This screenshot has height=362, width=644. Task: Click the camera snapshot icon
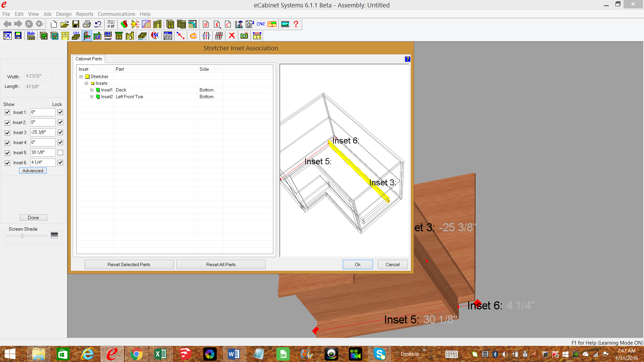pos(244,36)
